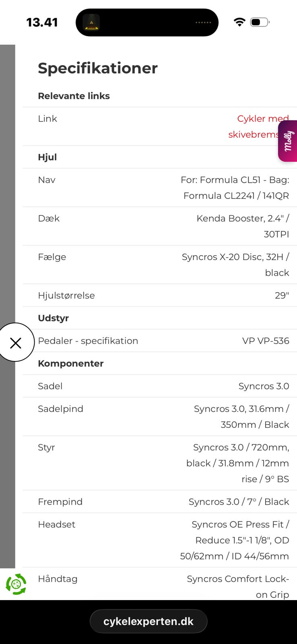Select the Hjul section header
The image size is (297, 644).
coord(47,157)
